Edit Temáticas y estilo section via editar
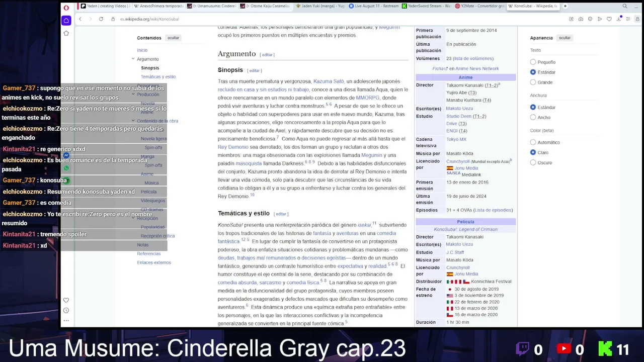Screen dimensions: 644x362 tap(281, 214)
